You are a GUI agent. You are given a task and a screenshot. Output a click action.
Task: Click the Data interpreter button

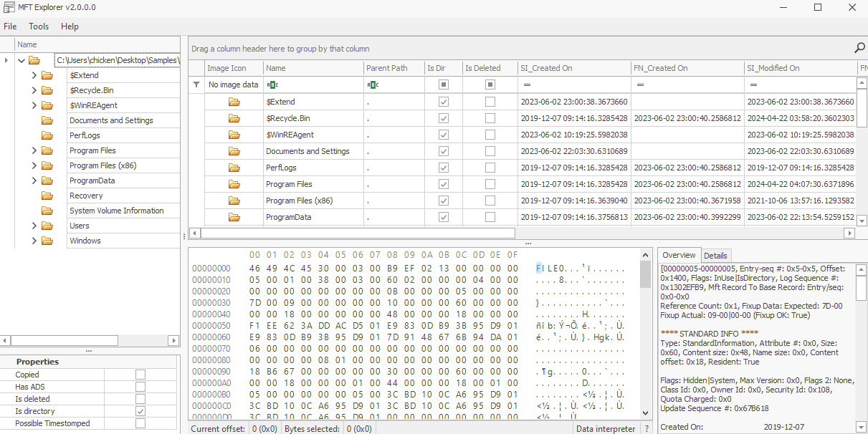[606, 428]
